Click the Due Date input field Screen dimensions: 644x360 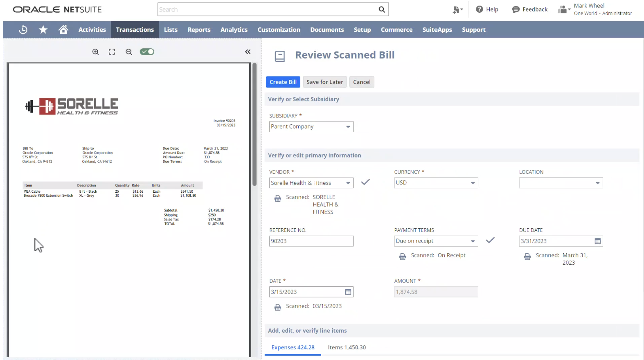(556, 241)
